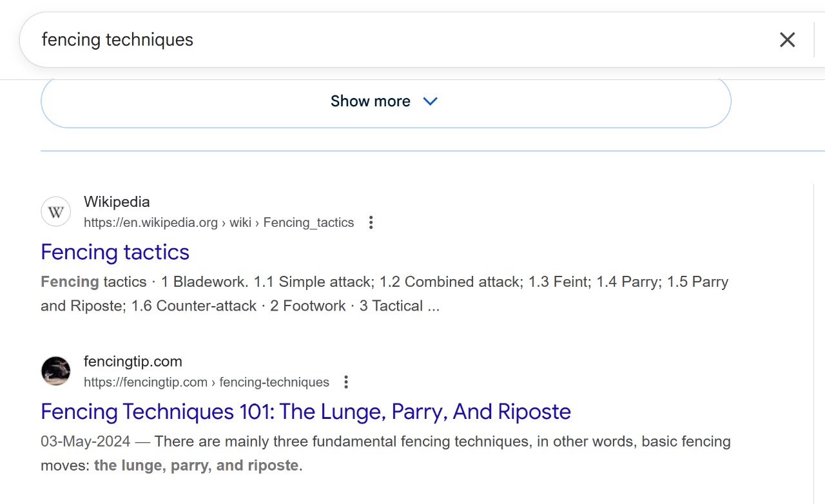
Task: Click the Parry and Riposte text in the Wikipedia snippet
Action: (82, 306)
